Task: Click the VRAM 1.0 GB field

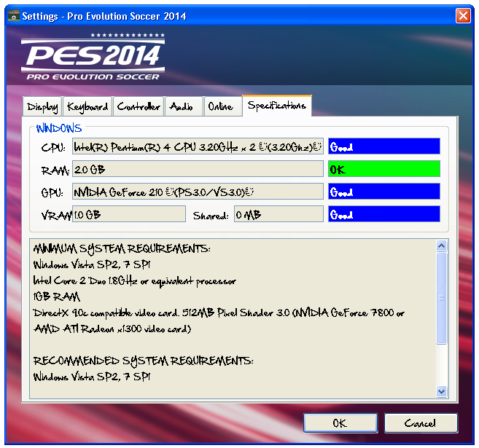Action: click(x=129, y=214)
